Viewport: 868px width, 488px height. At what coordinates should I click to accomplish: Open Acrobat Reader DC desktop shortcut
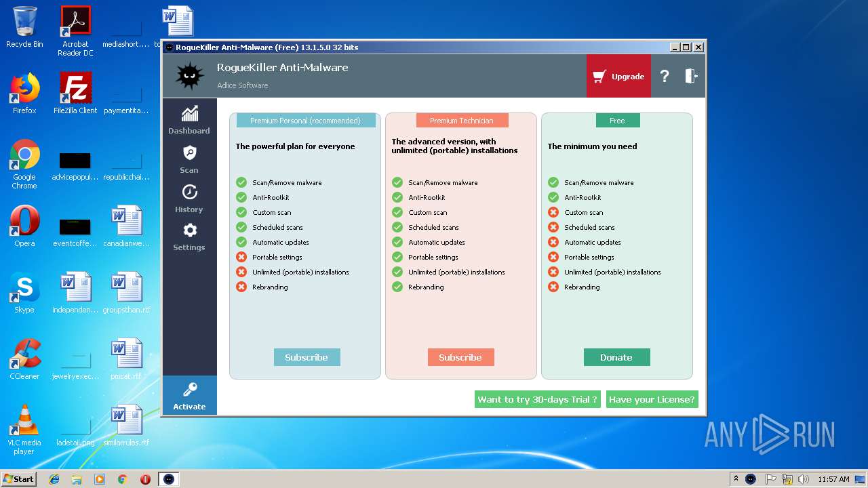75,30
